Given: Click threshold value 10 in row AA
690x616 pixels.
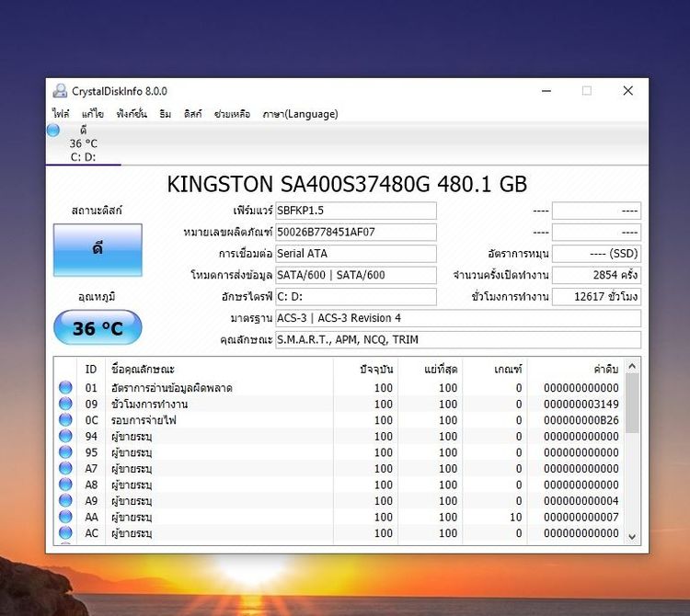Looking at the screenshot, I should 516,517.
